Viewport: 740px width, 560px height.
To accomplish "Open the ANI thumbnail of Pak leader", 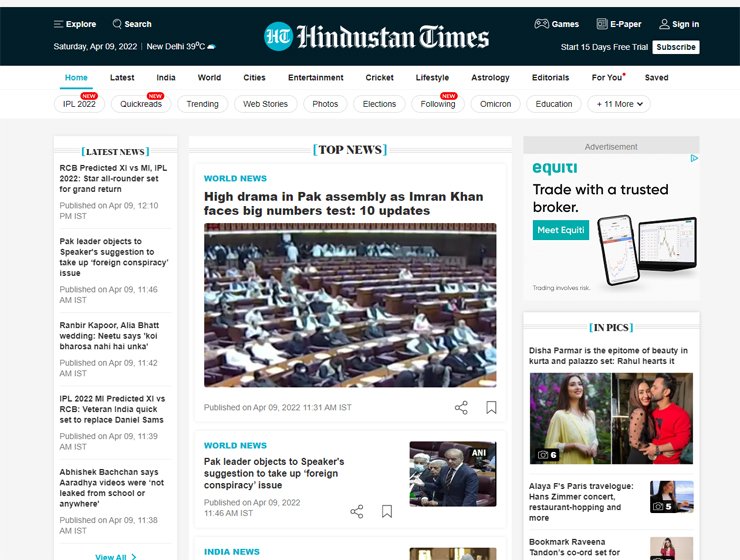I will [x=453, y=474].
